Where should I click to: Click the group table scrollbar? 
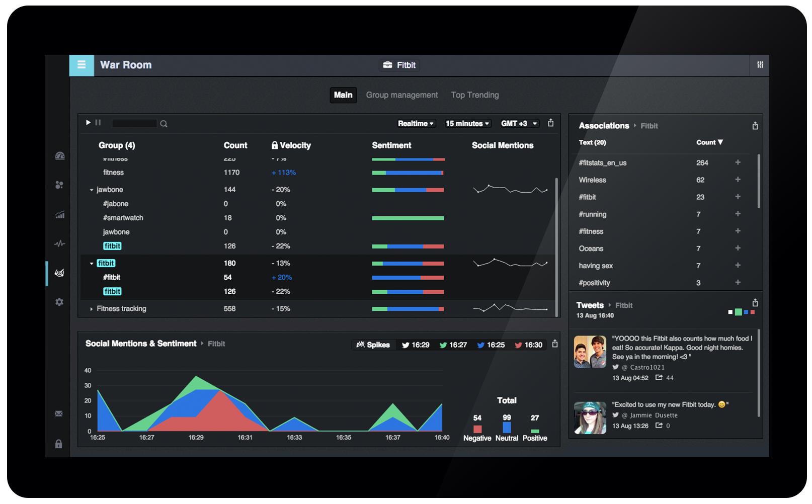tap(556, 246)
